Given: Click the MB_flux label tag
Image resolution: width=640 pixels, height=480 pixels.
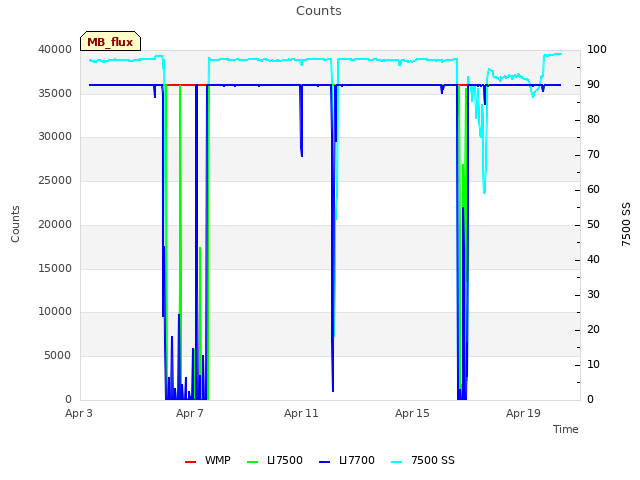Looking at the screenshot, I should point(110,41).
